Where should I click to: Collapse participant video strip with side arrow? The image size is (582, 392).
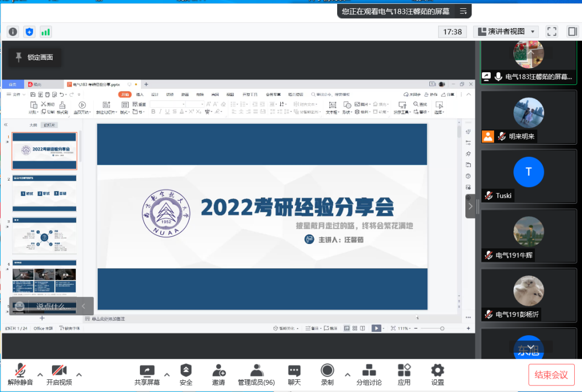pyautogui.click(x=470, y=206)
